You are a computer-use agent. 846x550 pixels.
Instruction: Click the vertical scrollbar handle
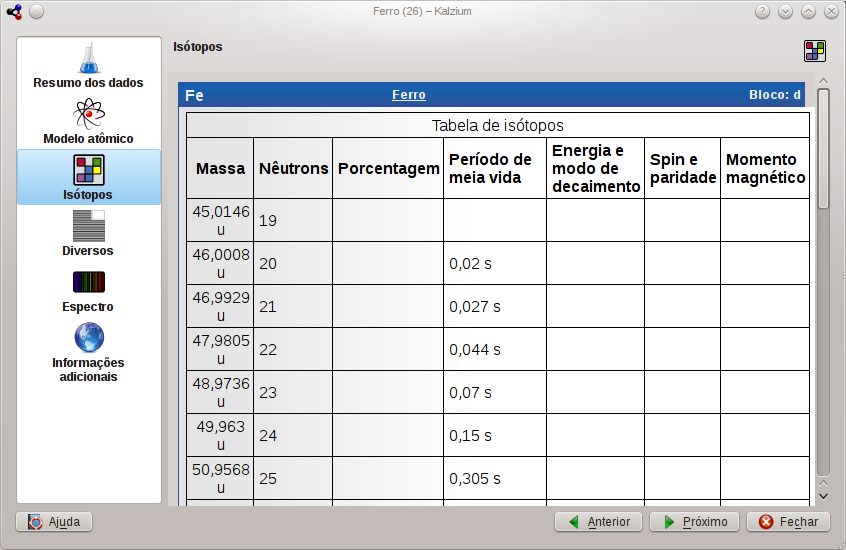point(823,149)
